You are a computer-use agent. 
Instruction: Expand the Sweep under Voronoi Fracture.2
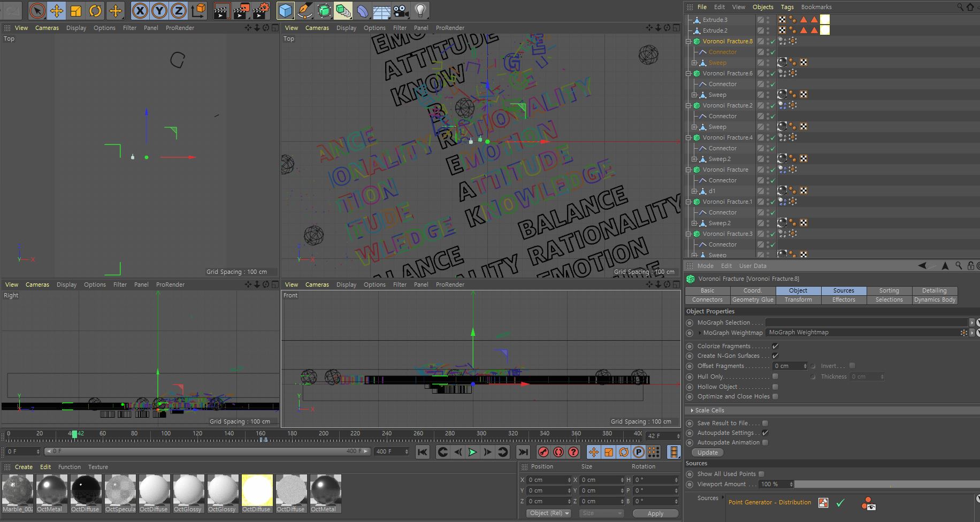(694, 127)
